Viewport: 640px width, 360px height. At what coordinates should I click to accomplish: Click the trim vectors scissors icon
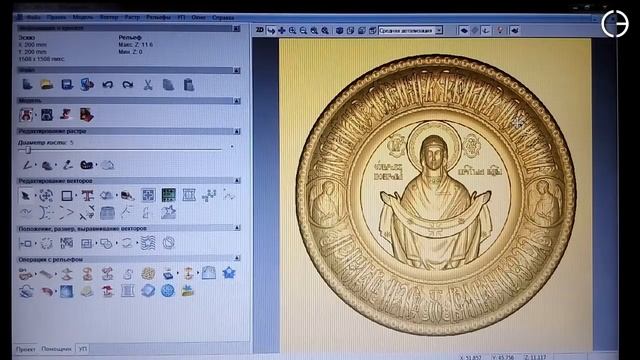tap(87, 213)
